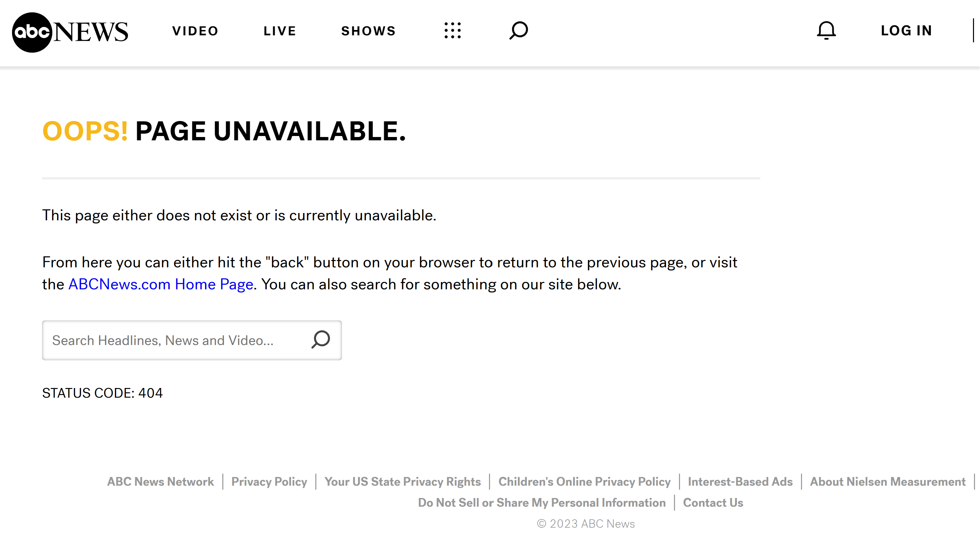Open the Contact Us footer link
The width and height of the screenshot is (980, 543).
pyautogui.click(x=713, y=502)
